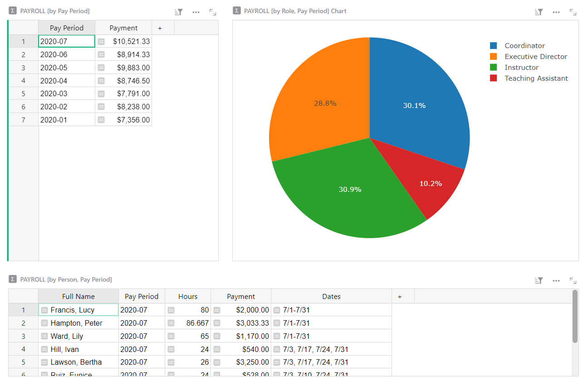This screenshot has height=381, width=588.
Task: Select the Full Name column header
Action: 78,297
